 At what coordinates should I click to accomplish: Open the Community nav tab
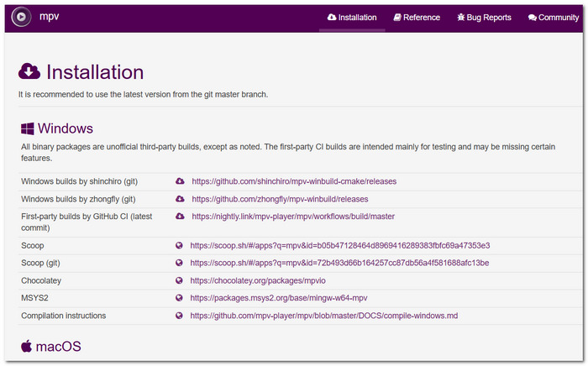[553, 18]
